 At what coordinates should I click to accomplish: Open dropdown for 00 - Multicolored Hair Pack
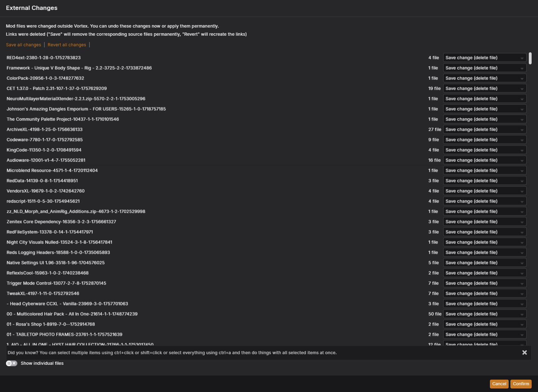[x=485, y=314]
